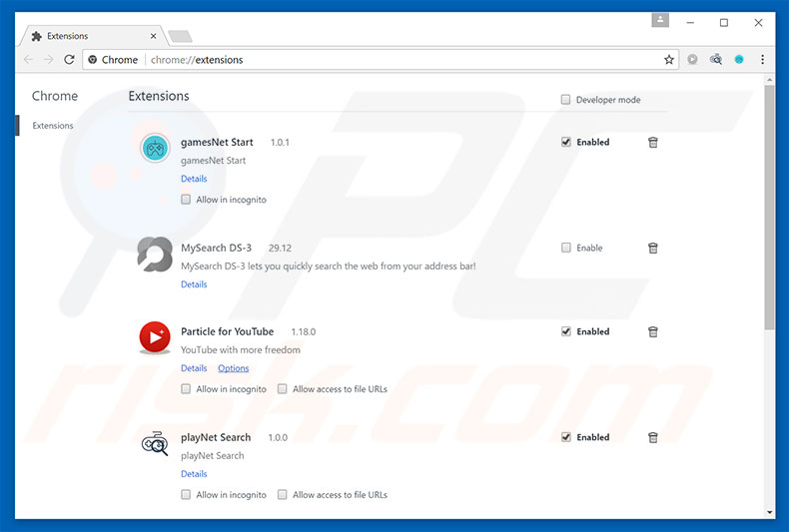Click the playNet Search extension title

(x=216, y=437)
